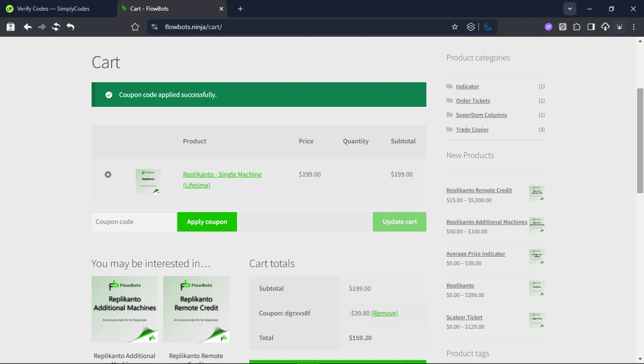Screen dimensions: 644x364
Task: Open Replikanto Remote Credit recommended product image
Action: (x=196, y=309)
